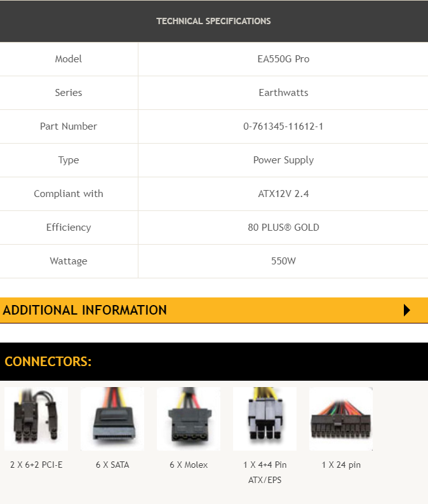The image size is (428, 504).
Task: Click the 24 pin connector image
Action: (340, 419)
